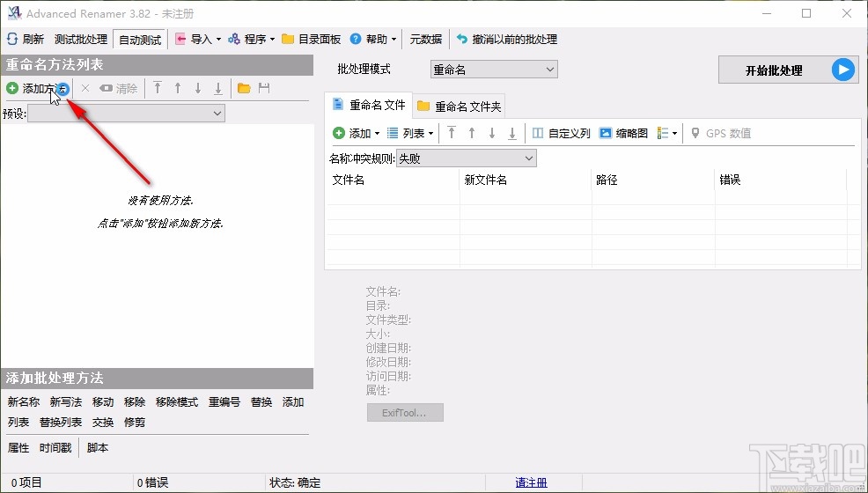Add the 移除 batch method

(x=135, y=402)
